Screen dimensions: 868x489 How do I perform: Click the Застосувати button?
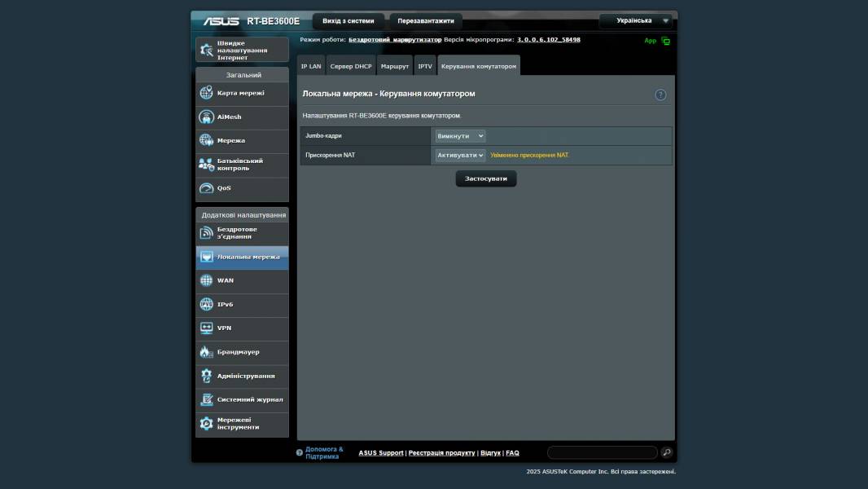click(486, 178)
